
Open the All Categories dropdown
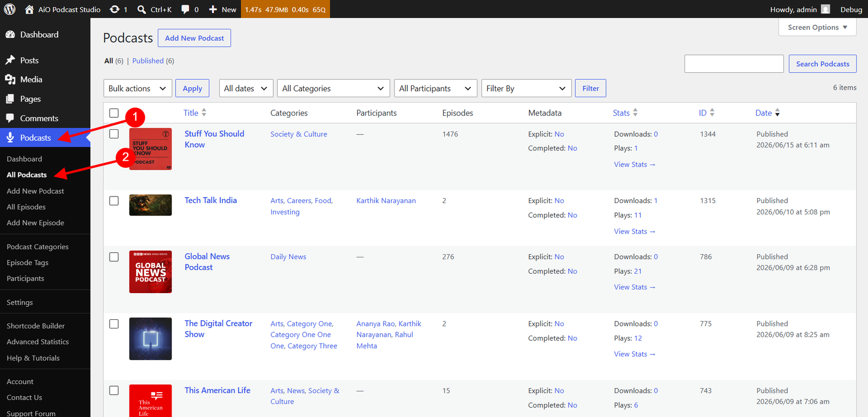tap(334, 89)
